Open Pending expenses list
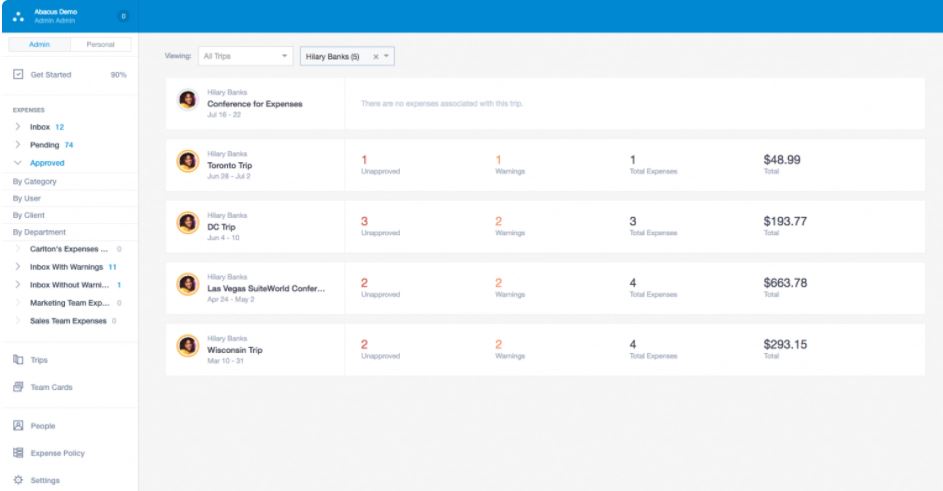This screenshot has height=491, width=943. point(45,145)
